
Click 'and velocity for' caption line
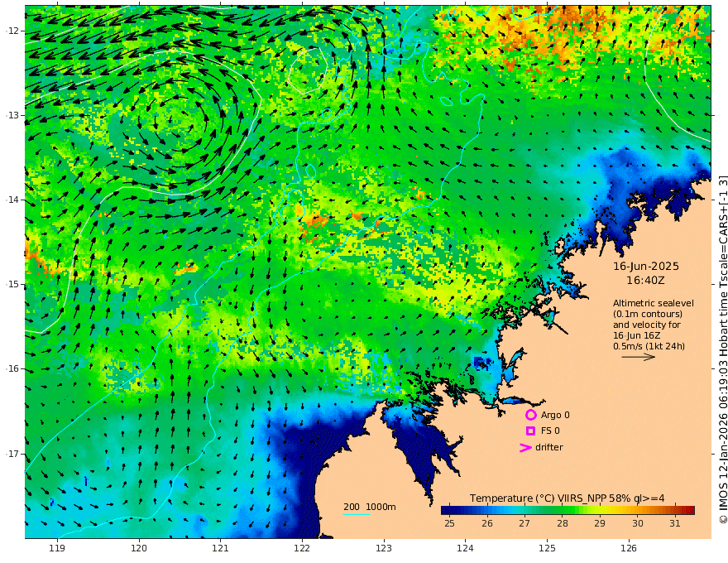click(x=647, y=325)
